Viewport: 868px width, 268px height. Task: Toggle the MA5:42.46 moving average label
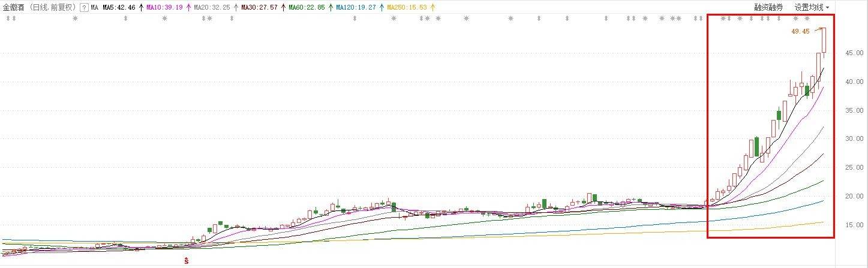click(x=119, y=8)
